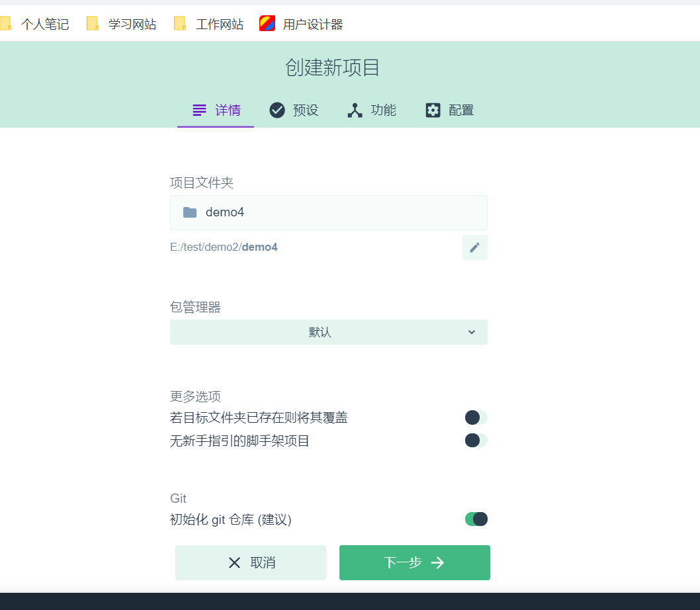Screen dimensions: 700x610
Task: Click the E:/test/demo2/demo4 path text
Action: point(224,247)
